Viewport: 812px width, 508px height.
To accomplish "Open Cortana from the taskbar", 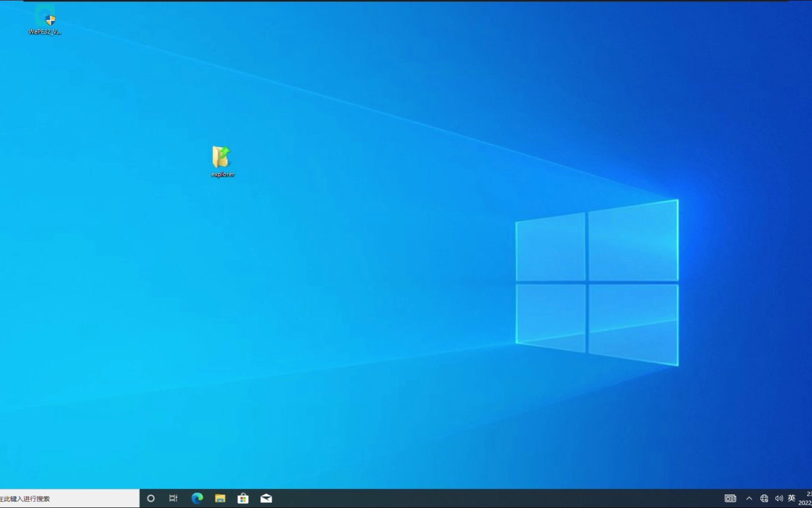I will pyautogui.click(x=151, y=499).
